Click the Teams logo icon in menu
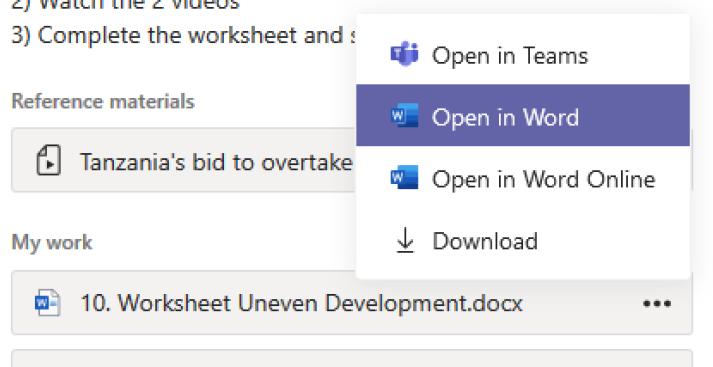 tap(404, 54)
